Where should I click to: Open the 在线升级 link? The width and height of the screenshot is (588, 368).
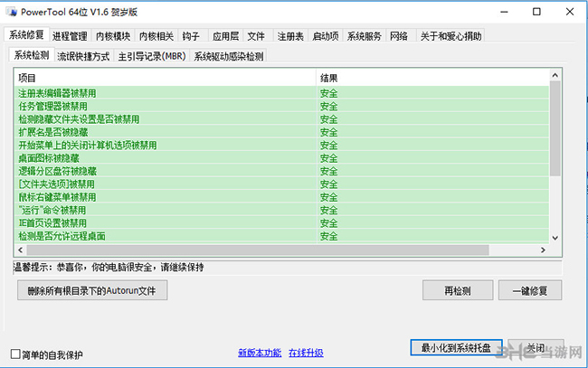[x=306, y=353]
